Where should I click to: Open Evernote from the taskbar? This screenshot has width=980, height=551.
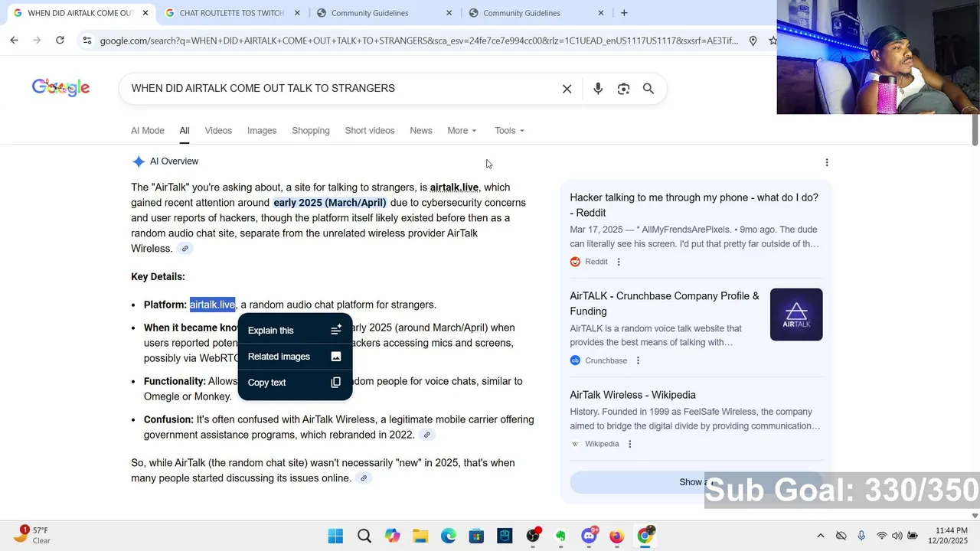(x=560, y=536)
